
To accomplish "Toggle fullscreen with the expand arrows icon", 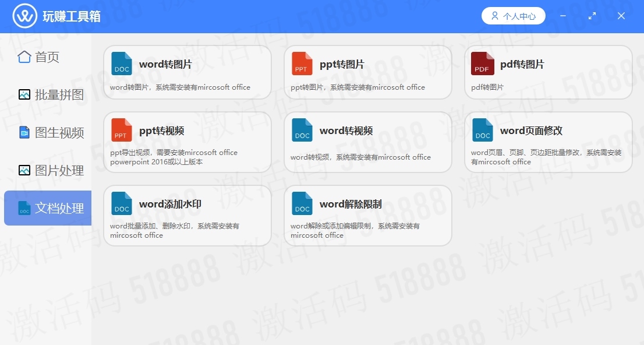I will coord(592,16).
